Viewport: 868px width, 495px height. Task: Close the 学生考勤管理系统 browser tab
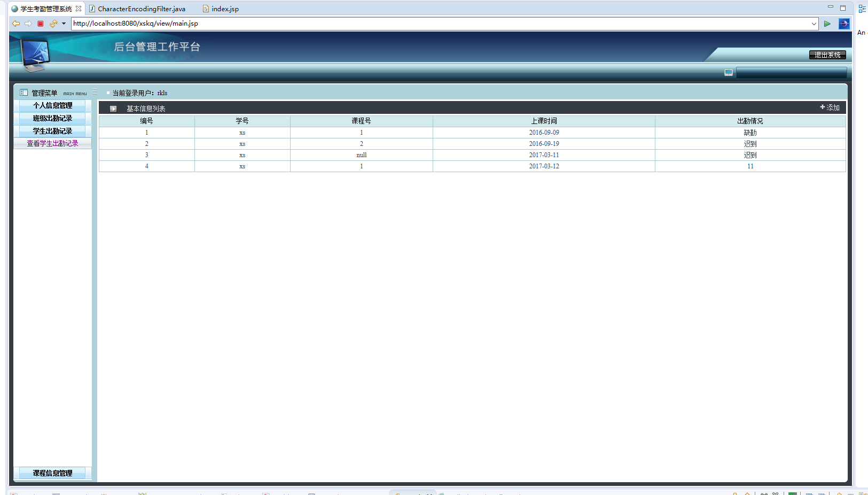coord(79,9)
